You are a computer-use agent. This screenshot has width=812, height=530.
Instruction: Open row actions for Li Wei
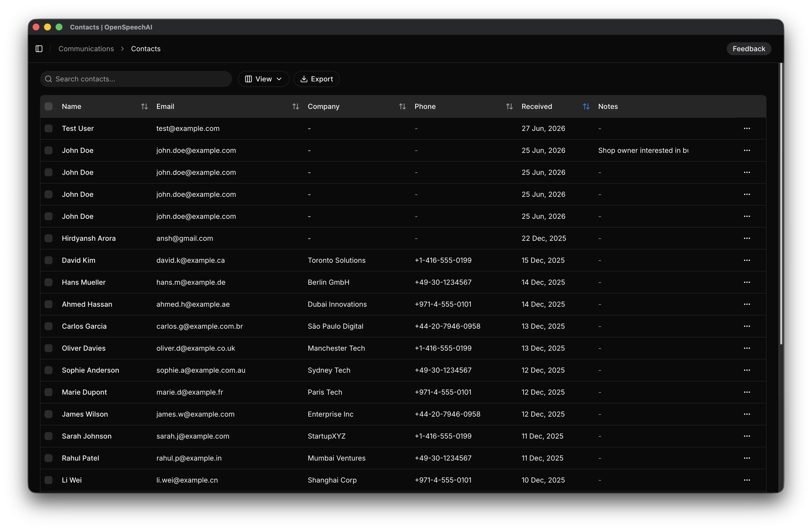click(746, 480)
